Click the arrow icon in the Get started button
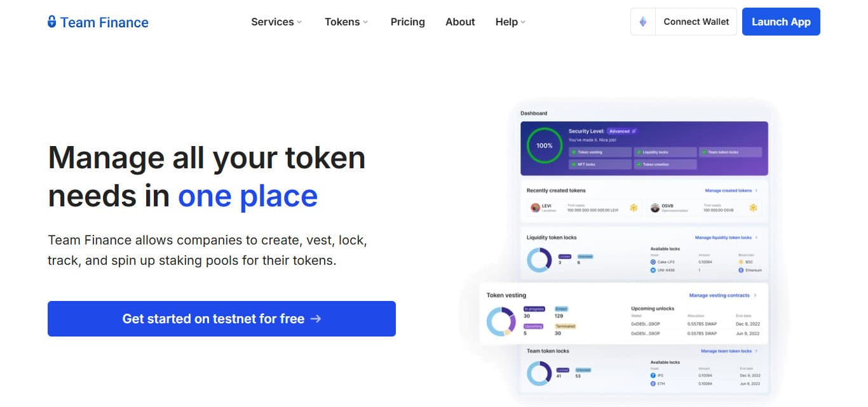The image size is (868, 407). [x=316, y=319]
